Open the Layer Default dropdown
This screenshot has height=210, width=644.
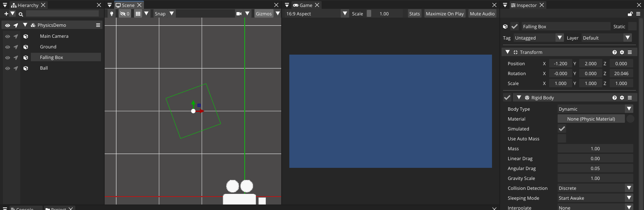pyautogui.click(x=607, y=38)
